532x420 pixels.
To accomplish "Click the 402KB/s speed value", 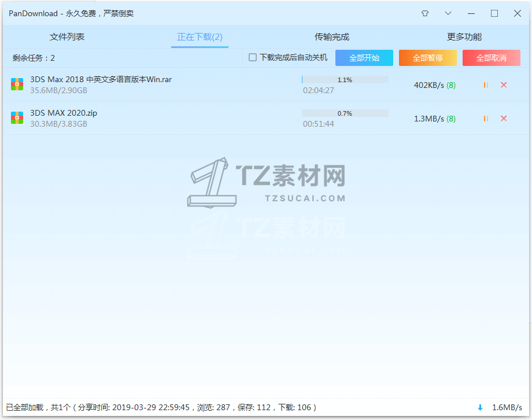I will (429, 85).
